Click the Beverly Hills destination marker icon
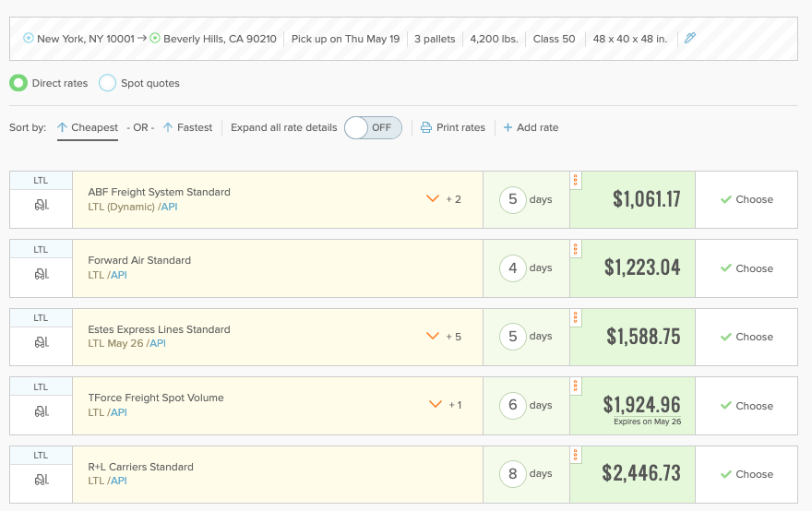This screenshot has height=511, width=812. [155, 38]
